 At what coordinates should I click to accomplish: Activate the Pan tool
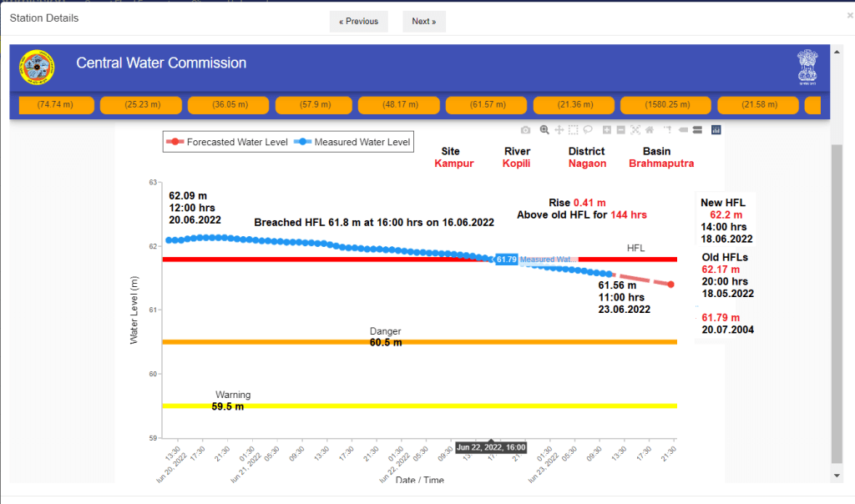tap(559, 130)
